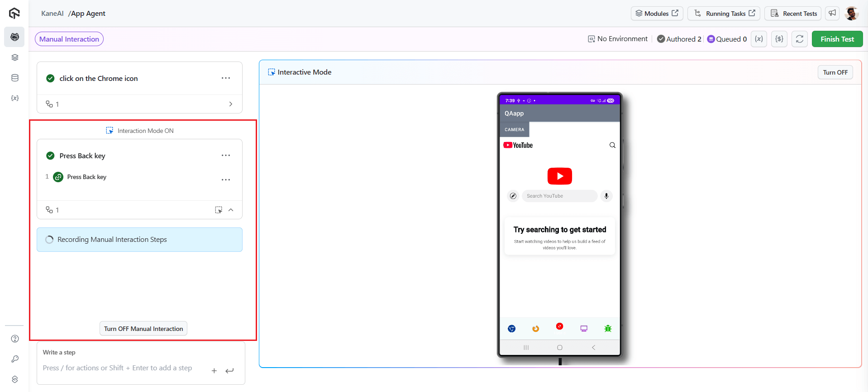This screenshot has height=392, width=868.
Task: Tap the microphone icon in YouTube search
Action: 606,196
